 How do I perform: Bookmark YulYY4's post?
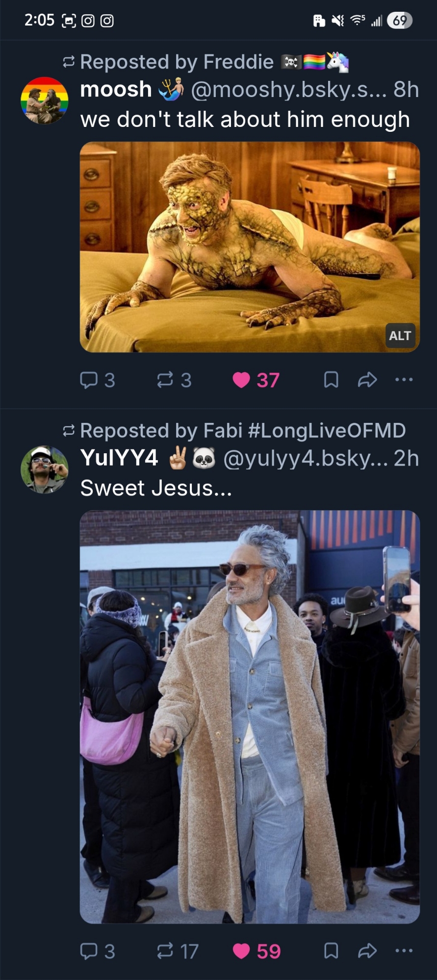tap(331, 951)
